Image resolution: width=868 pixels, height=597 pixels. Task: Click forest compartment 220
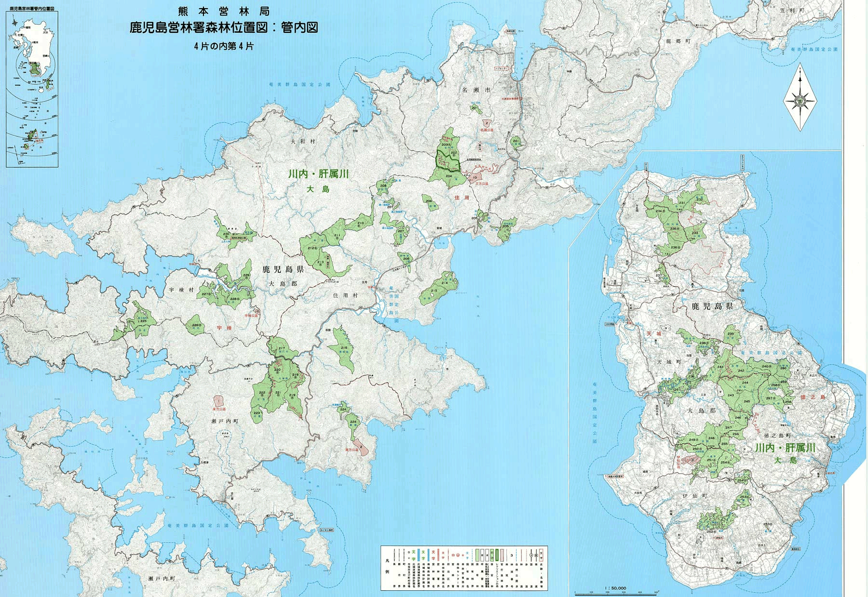[x=278, y=370]
